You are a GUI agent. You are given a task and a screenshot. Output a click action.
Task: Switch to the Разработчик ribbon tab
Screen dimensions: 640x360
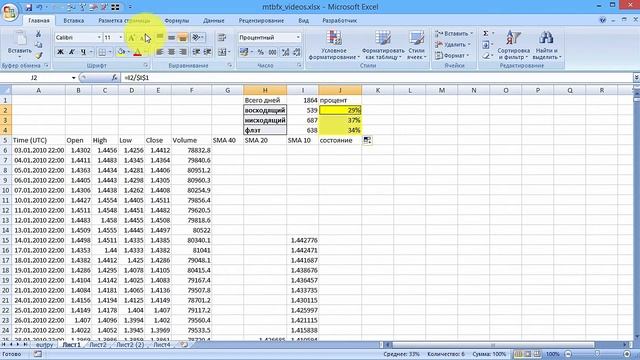340,20
